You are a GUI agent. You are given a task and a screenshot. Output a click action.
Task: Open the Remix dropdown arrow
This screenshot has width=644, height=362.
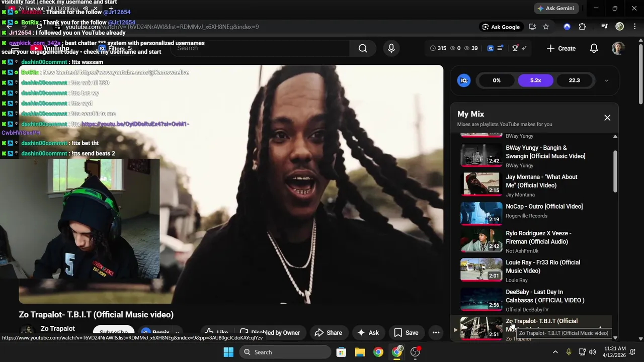click(177, 332)
